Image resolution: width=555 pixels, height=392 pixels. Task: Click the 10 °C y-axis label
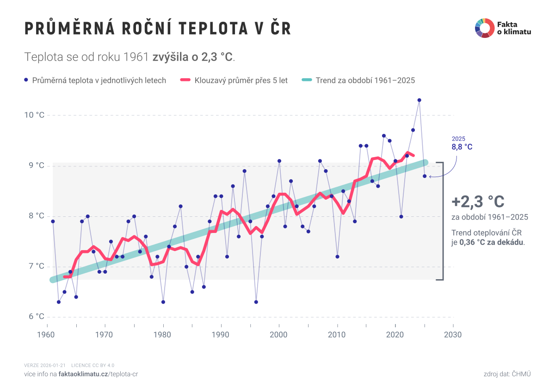click(34, 115)
